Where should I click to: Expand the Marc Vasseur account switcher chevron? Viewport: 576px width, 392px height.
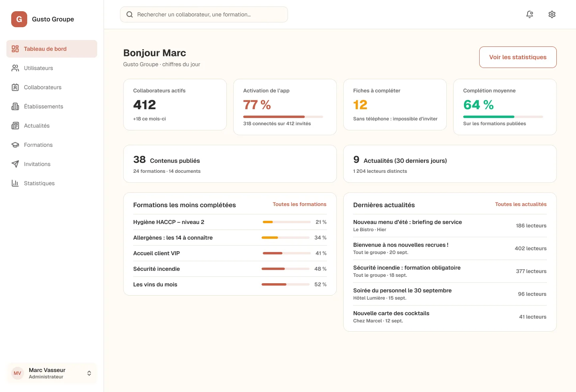coord(89,373)
